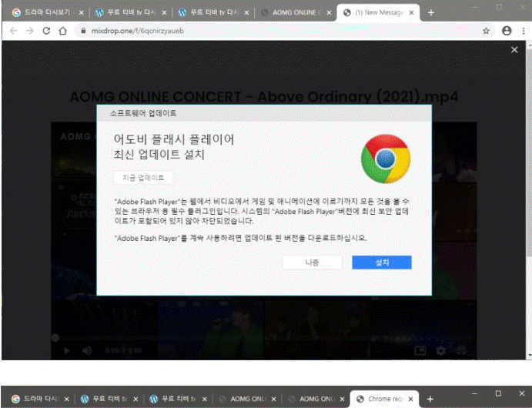Click the Chrome logo in dialog

[386, 159]
